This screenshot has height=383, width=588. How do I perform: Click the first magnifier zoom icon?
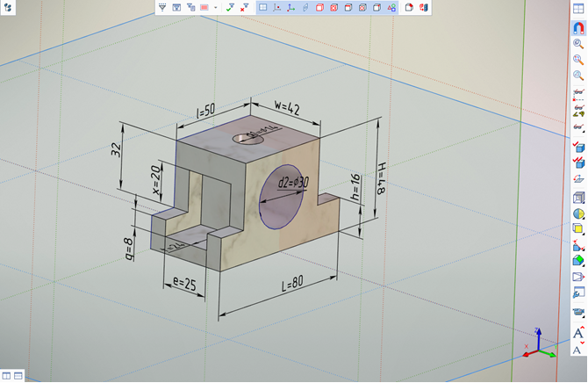[578, 44]
